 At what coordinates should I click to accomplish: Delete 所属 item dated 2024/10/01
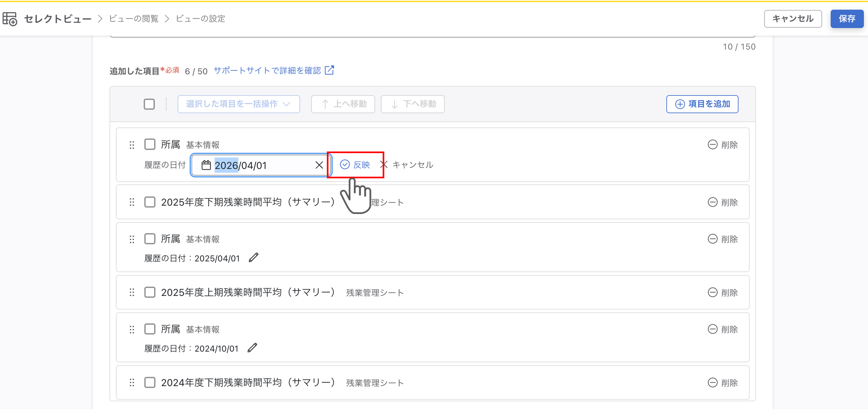[x=723, y=329]
